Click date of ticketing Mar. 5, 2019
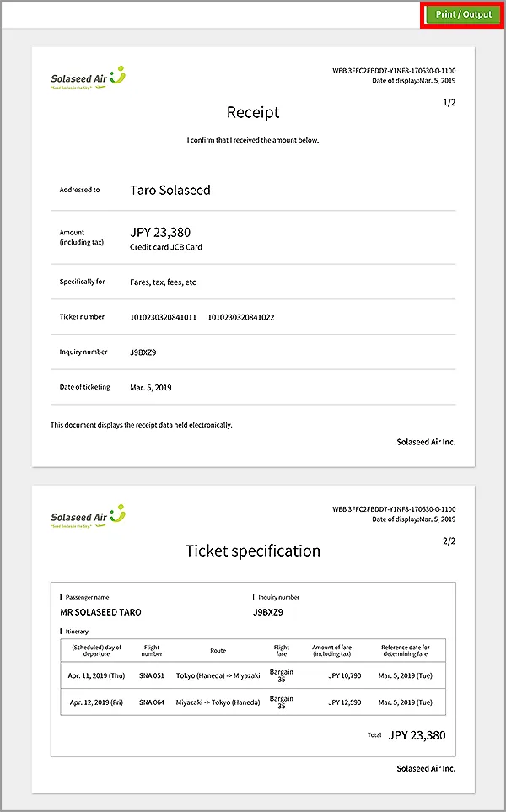Viewport: 506px width, 812px height. [151, 387]
